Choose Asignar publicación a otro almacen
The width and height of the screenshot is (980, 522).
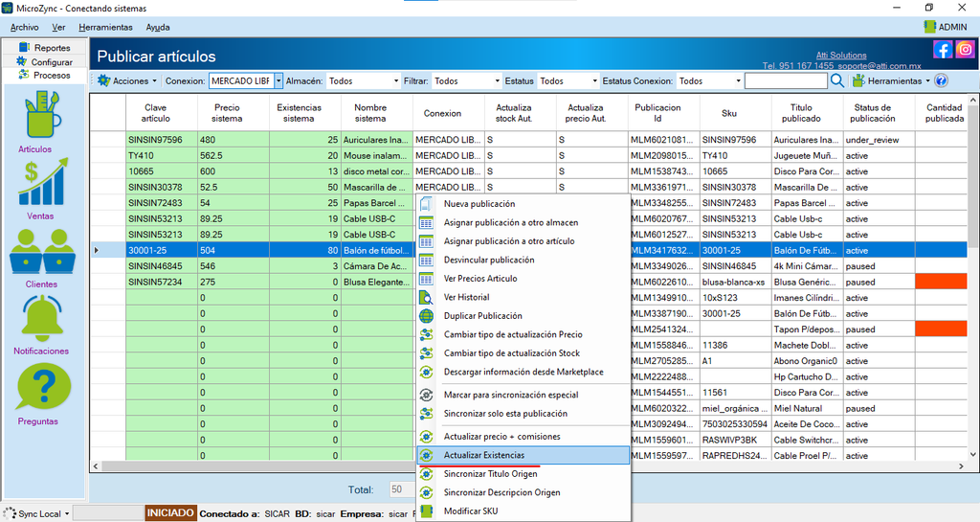[x=523, y=222]
